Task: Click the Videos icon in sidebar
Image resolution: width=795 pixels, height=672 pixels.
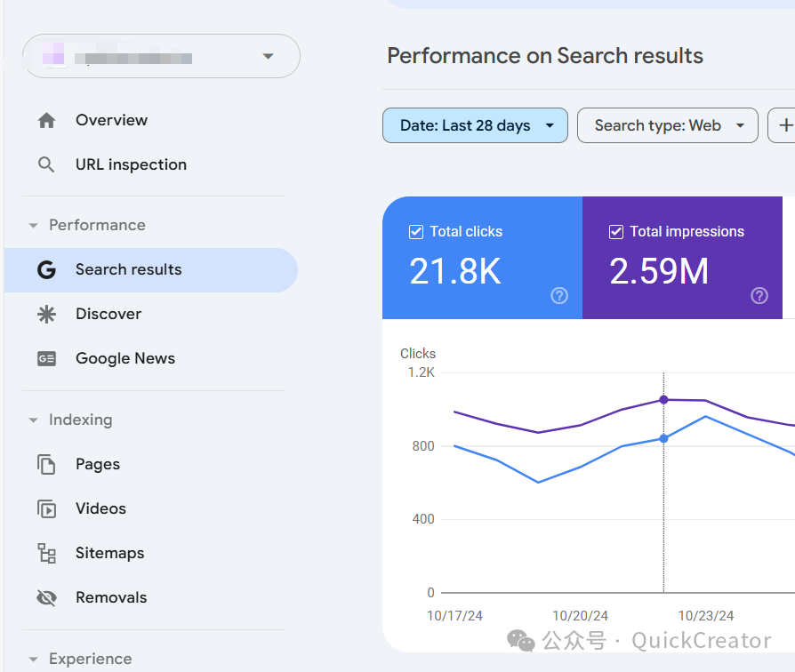Action: point(47,509)
